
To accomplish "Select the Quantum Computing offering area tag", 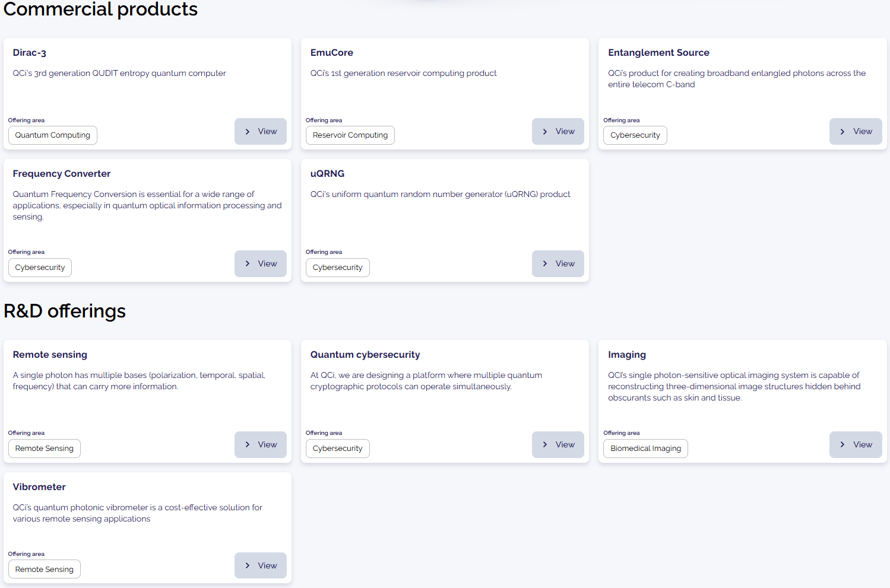I will (x=53, y=135).
